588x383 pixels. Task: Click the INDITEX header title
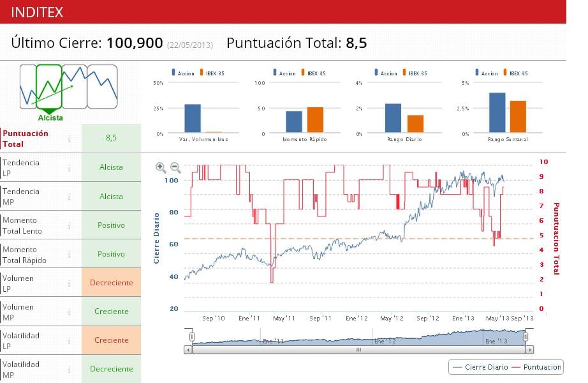point(37,12)
